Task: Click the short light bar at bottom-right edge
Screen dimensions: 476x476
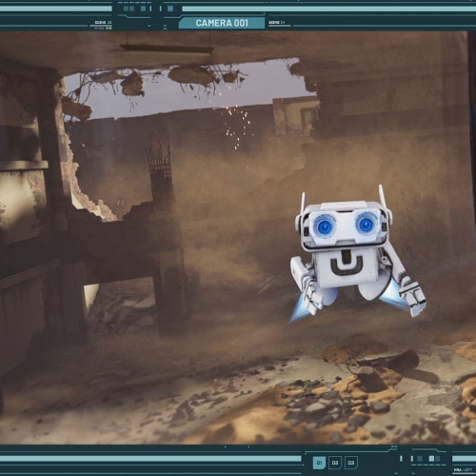Action: click(464, 459)
